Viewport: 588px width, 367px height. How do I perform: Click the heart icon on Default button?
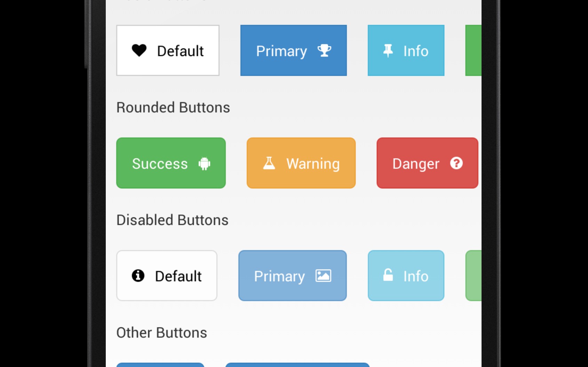(x=139, y=50)
